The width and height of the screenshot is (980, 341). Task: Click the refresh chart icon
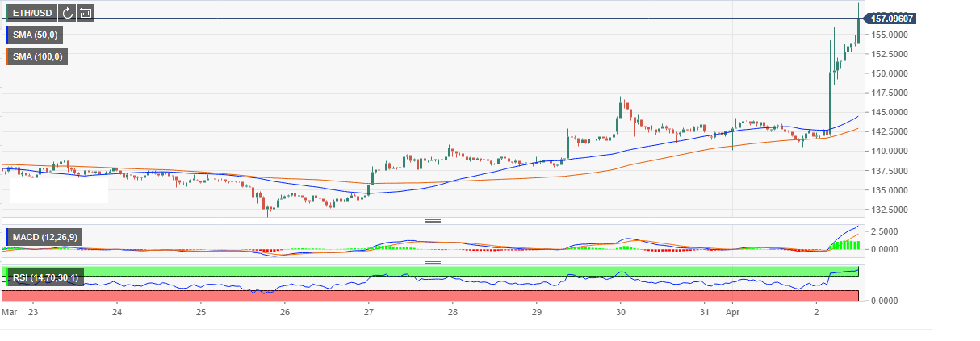point(67,13)
